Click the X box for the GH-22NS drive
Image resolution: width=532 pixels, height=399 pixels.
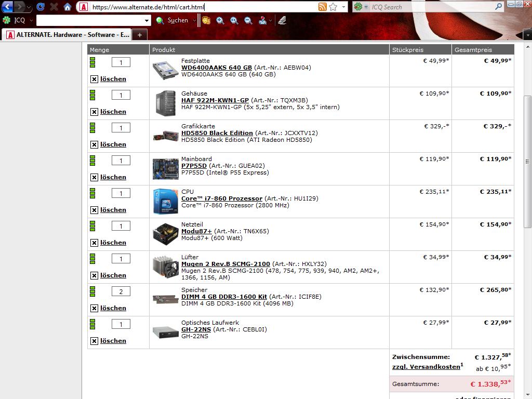[x=95, y=341]
